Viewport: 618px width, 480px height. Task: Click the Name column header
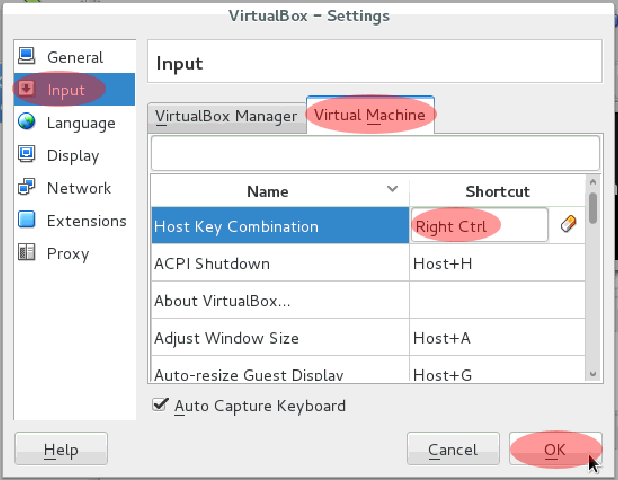coord(280,192)
